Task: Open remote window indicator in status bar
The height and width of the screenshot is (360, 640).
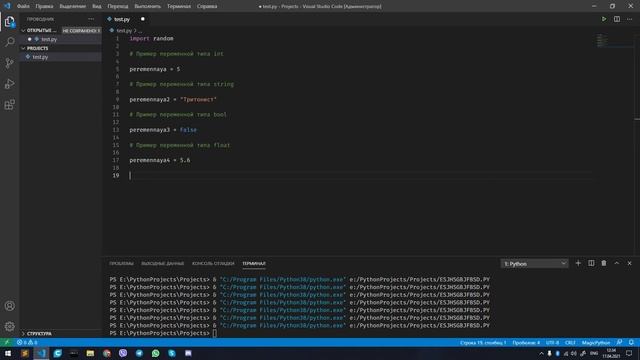Action: coord(7,342)
